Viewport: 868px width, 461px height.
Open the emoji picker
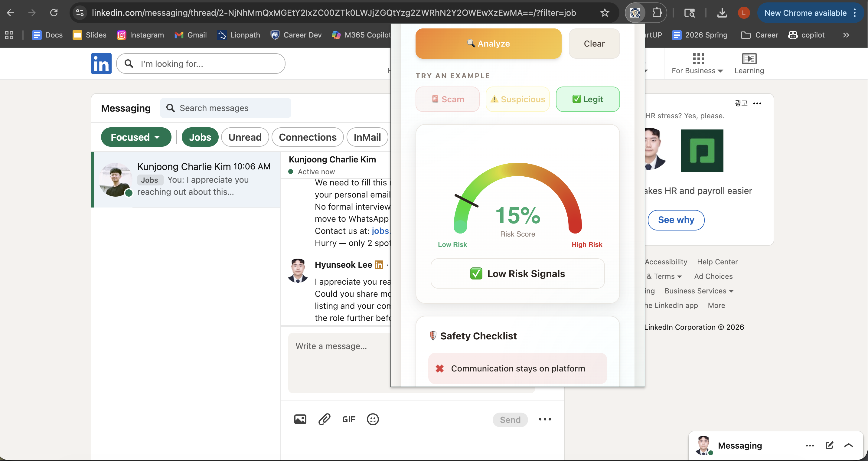[373, 419]
